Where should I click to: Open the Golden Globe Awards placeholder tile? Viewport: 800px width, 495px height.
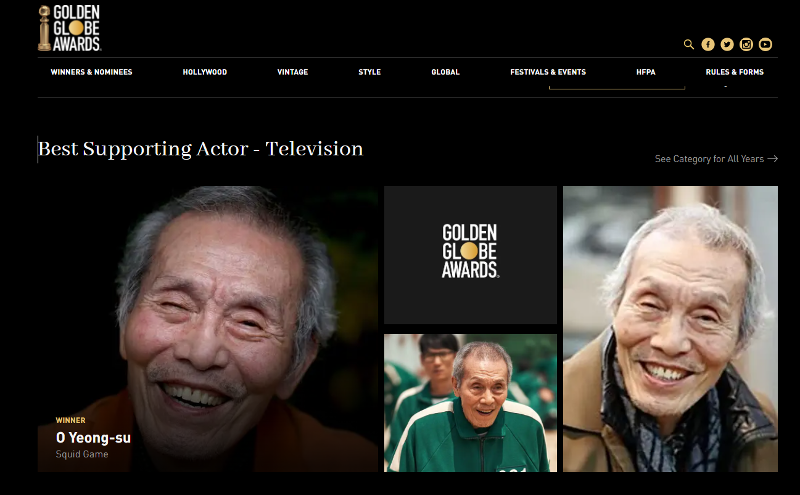470,255
